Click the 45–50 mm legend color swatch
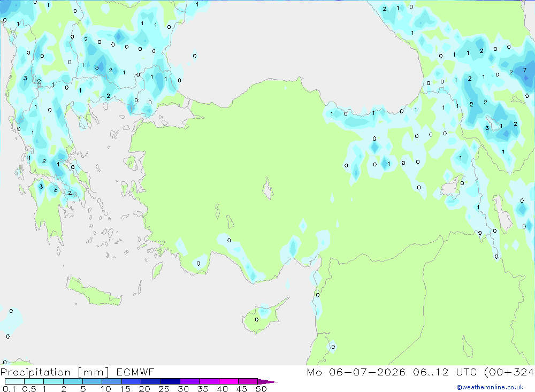The height and width of the screenshot is (392, 535). (x=248, y=381)
